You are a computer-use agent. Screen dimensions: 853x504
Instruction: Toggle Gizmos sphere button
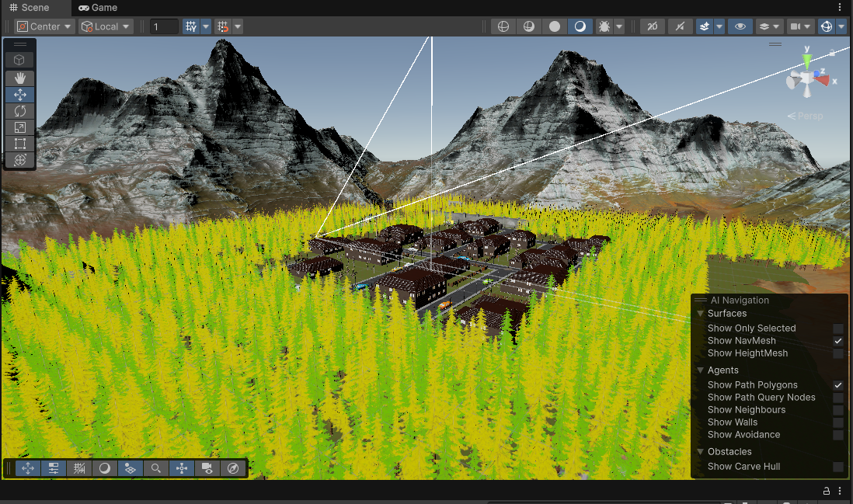(827, 26)
